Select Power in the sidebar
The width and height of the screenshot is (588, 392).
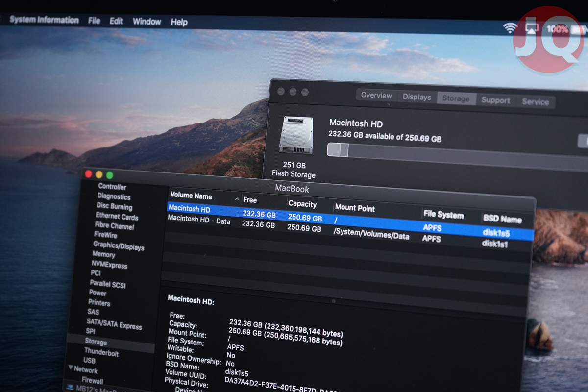pyautogui.click(x=98, y=293)
